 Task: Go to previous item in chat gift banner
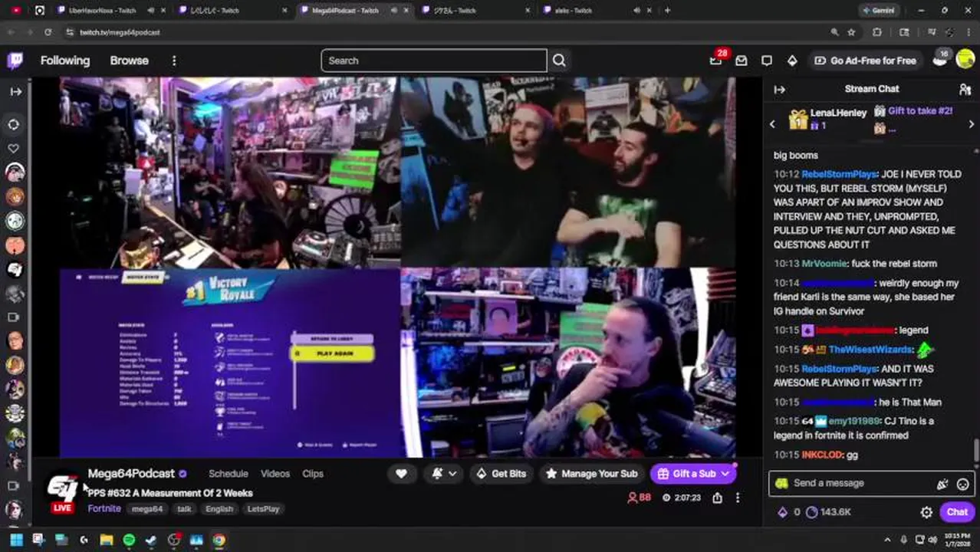772,124
